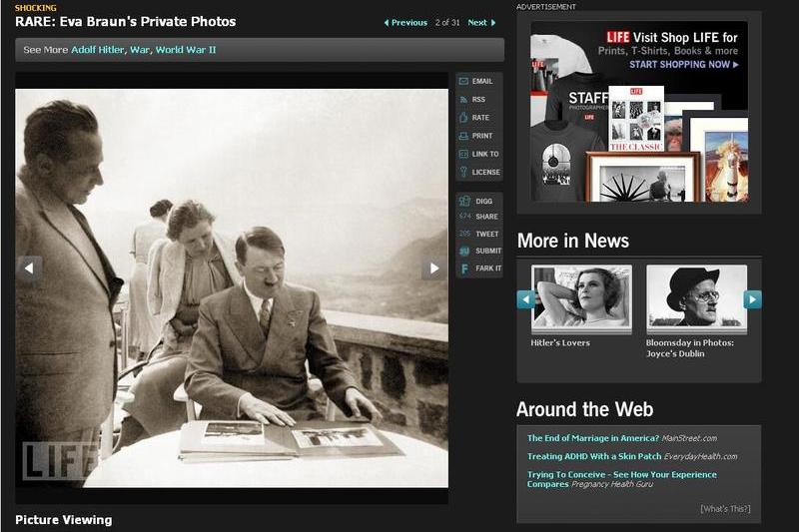Click the Print icon
This screenshot has width=799, height=532.
point(463,136)
